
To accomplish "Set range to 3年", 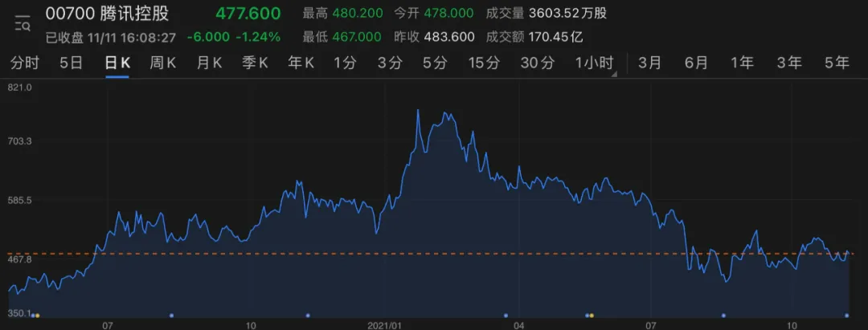I will tap(789, 63).
